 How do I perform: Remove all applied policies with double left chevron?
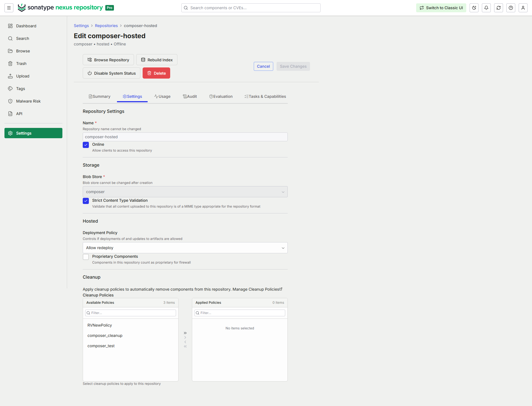(185, 346)
